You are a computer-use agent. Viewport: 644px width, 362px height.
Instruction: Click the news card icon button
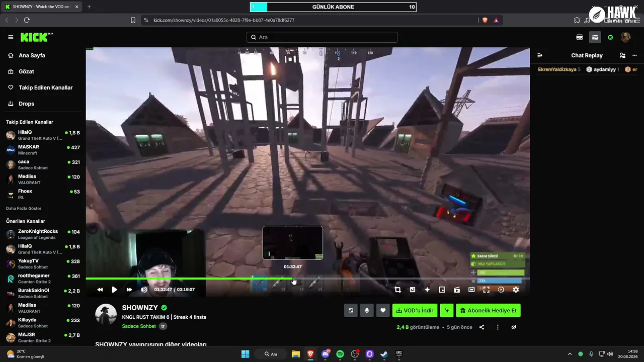(x=351, y=311)
